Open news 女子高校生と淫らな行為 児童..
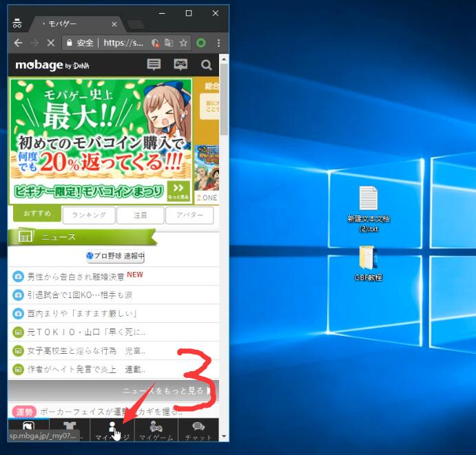The image size is (476, 455). [x=113, y=350]
